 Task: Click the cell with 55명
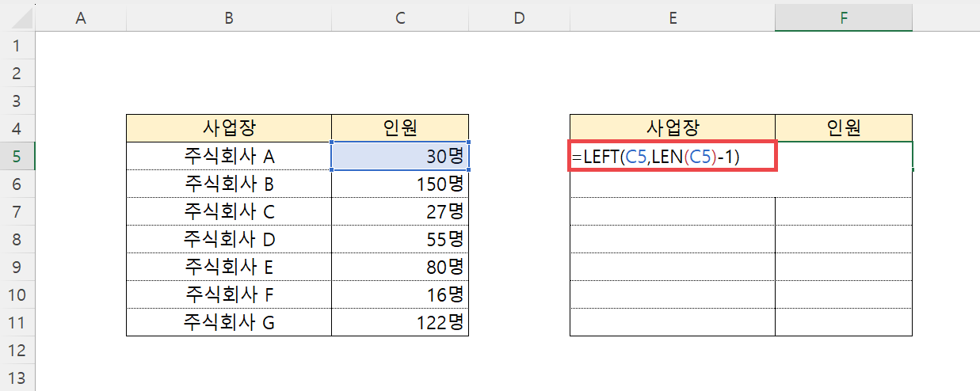pos(400,239)
